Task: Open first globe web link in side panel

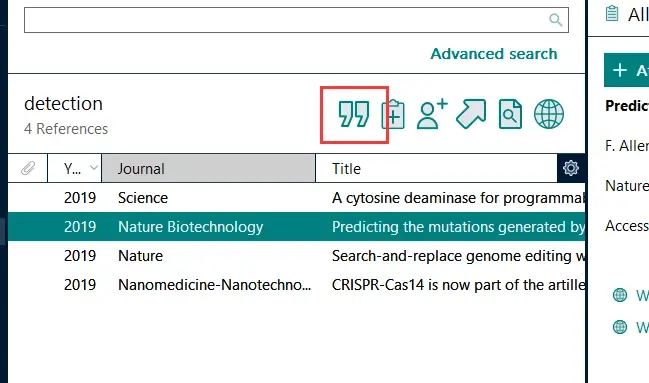Action: [x=620, y=295]
